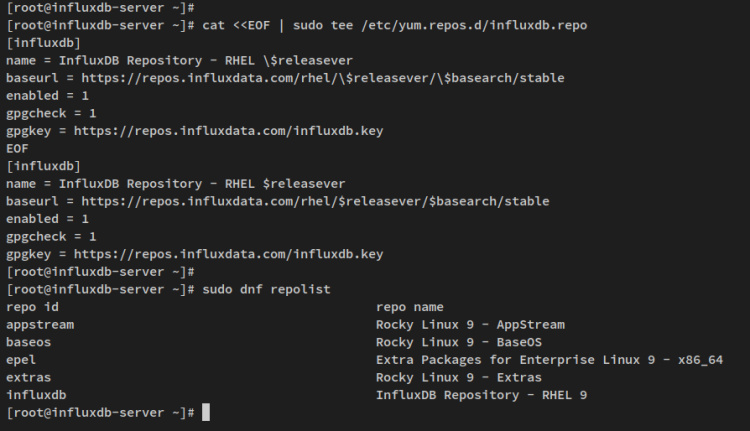The width and height of the screenshot is (750, 431).
Task: Click the 'sudo dnf repolist' command text
Action: click(x=266, y=289)
